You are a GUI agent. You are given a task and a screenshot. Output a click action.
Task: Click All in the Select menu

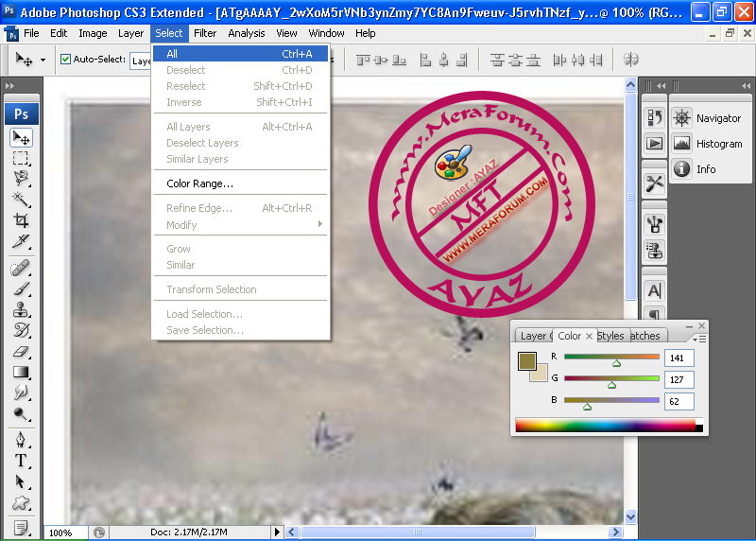tap(172, 54)
